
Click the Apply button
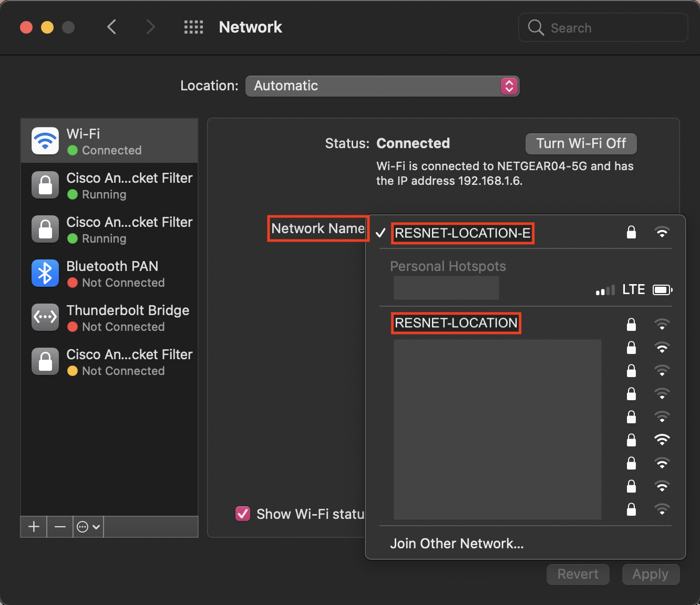(x=651, y=575)
